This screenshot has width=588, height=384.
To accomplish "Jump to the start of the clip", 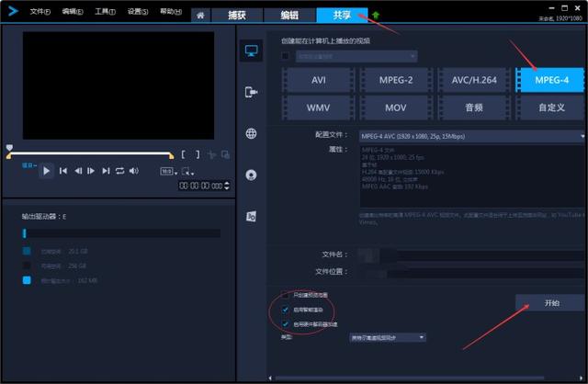I will pos(63,171).
